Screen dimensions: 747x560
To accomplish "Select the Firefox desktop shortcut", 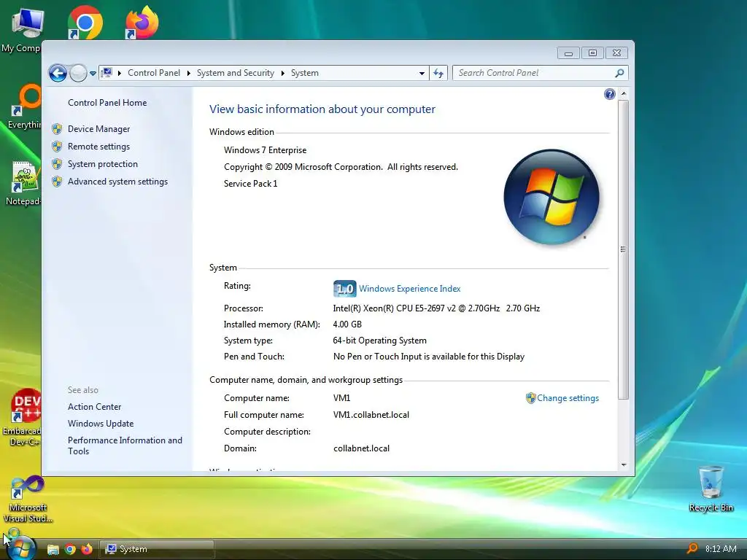I will click(x=142, y=22).
